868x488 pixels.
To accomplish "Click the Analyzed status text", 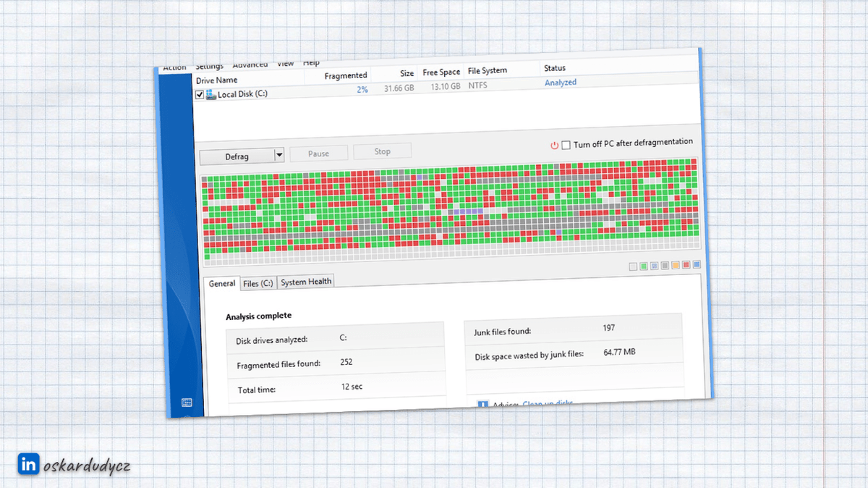I will pyautogui.click(x=561, y=82).
